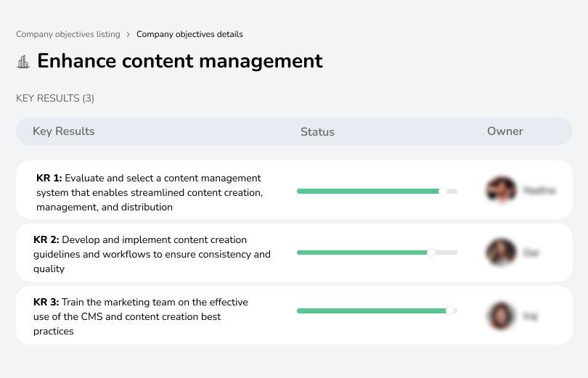Click the Key Results column header
The width and height of the screenshot is (588, 378).
pyautogui.click(x=63, y=131)
